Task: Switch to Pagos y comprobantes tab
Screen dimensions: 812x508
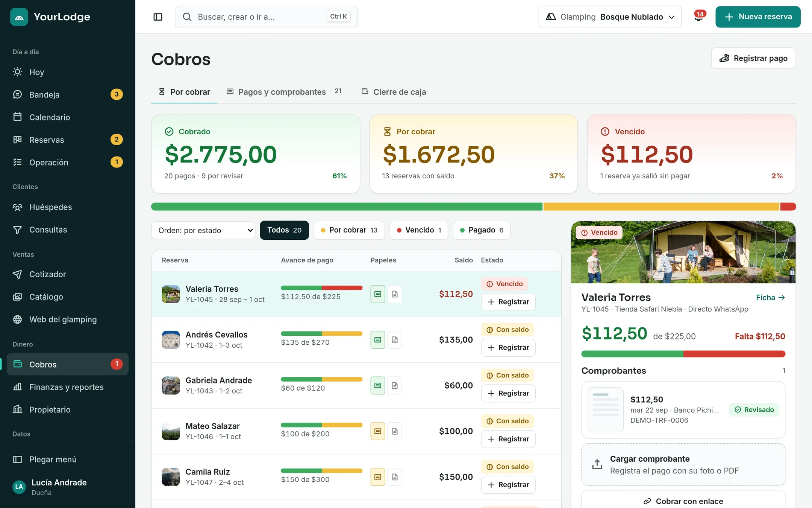Action: coord(284,92)
